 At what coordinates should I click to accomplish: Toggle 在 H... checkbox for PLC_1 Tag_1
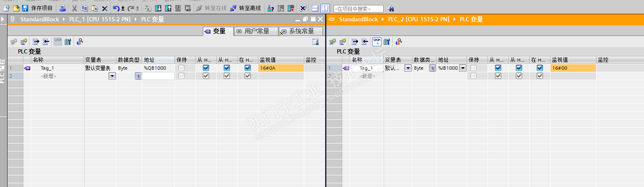247,68
